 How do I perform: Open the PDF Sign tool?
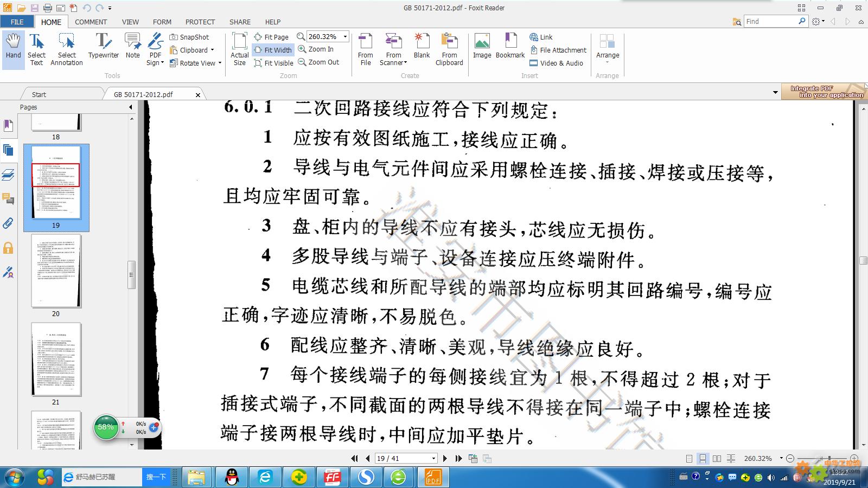[x=155, y=49]
